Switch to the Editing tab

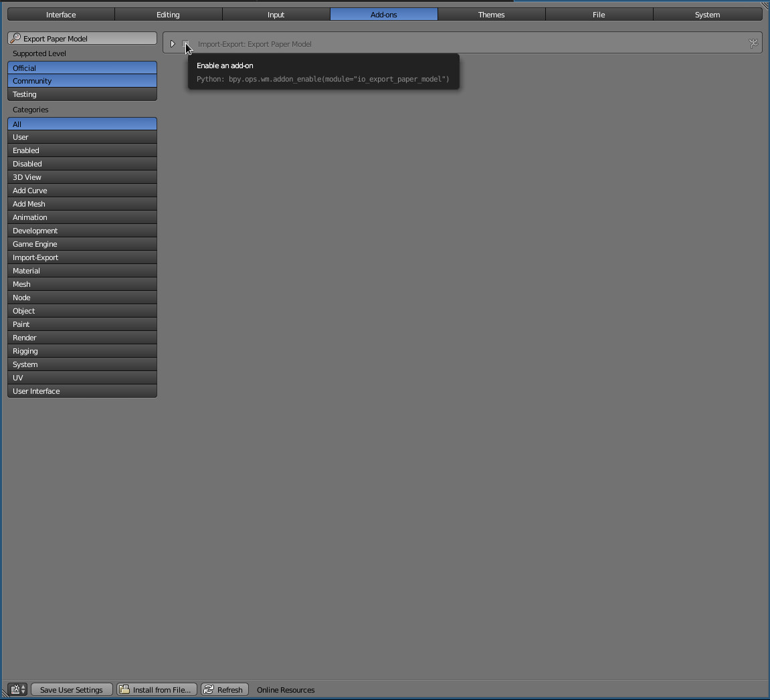point(169,15)
